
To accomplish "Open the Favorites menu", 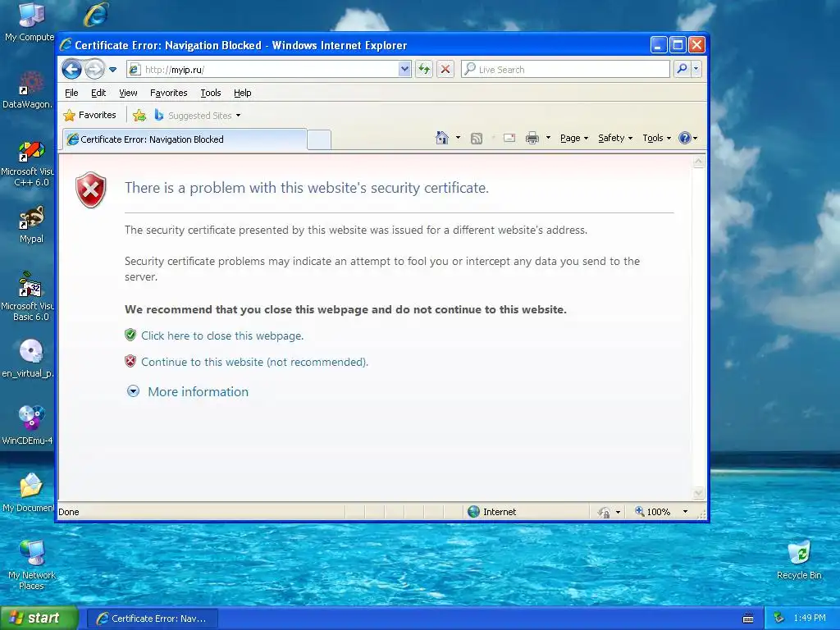I will [x=169, y=93].
